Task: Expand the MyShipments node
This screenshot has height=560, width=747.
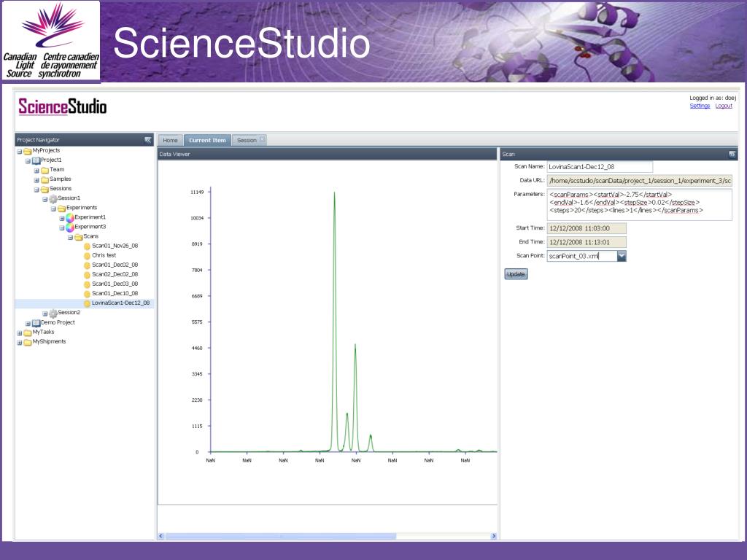Action: coord(20,343)
